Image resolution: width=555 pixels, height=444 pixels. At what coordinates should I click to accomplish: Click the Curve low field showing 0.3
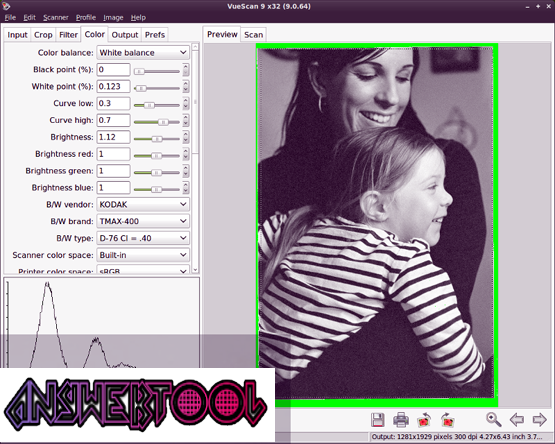113,103
